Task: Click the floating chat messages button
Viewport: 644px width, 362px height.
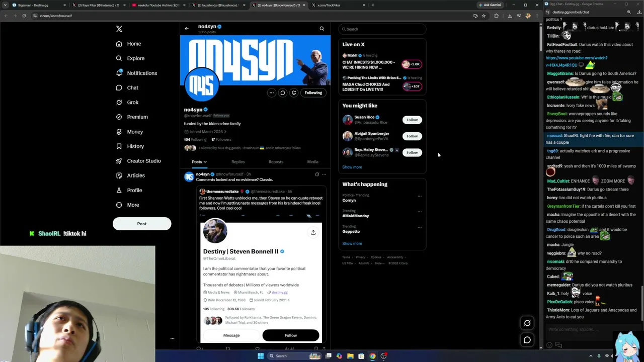Action: click(x=527, y=340)
